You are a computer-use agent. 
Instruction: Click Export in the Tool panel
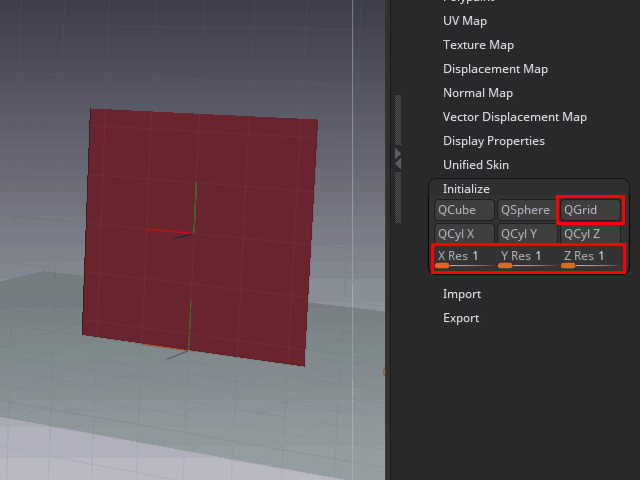point(461,318)
